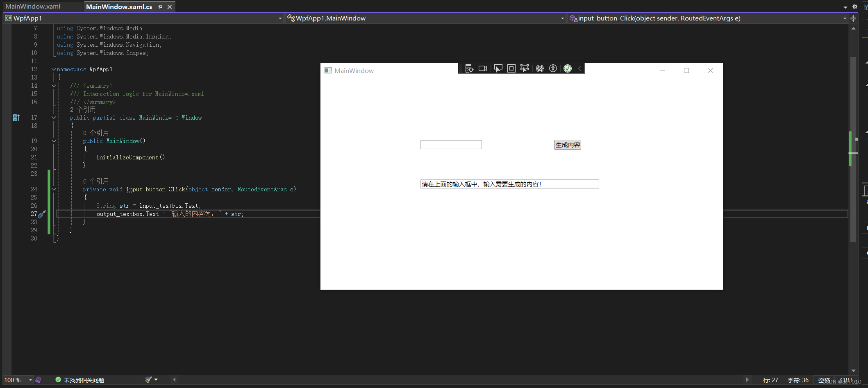
Task: Click the purple code assistant icon in status bar
Action: (x=38, y=380)
